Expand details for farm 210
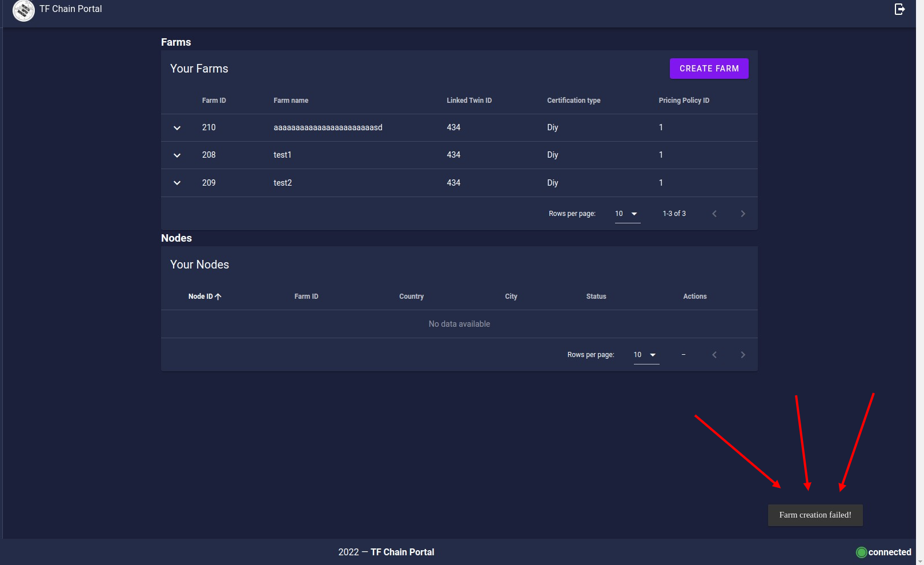 [x=176, y=127]
